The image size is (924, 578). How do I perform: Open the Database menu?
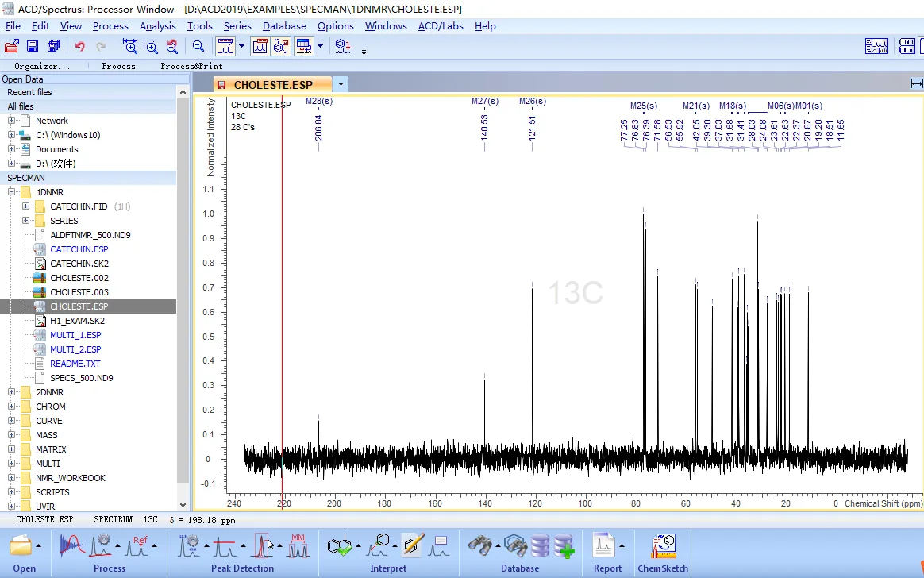tap(284, 26)
